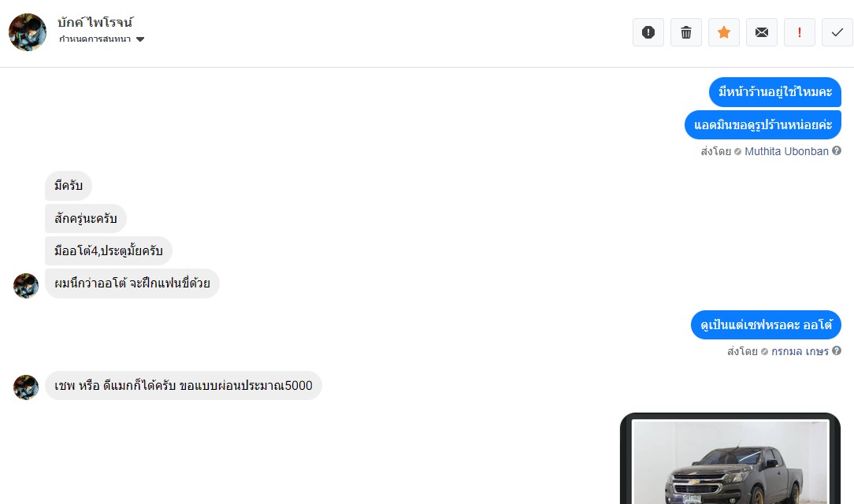Open the Chevrolet pickup truck photo
Viewport: 854px width, 504px height.
pos(730,461)
